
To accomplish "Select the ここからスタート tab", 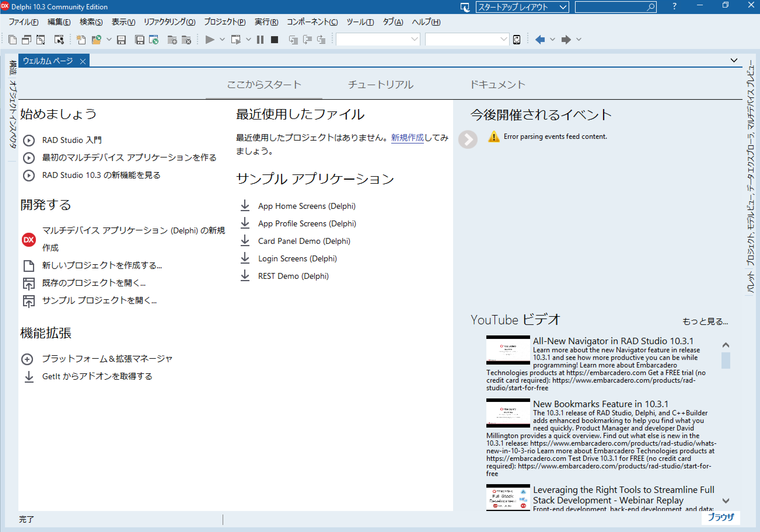I will pyautogui.click(x=264, y=85).
